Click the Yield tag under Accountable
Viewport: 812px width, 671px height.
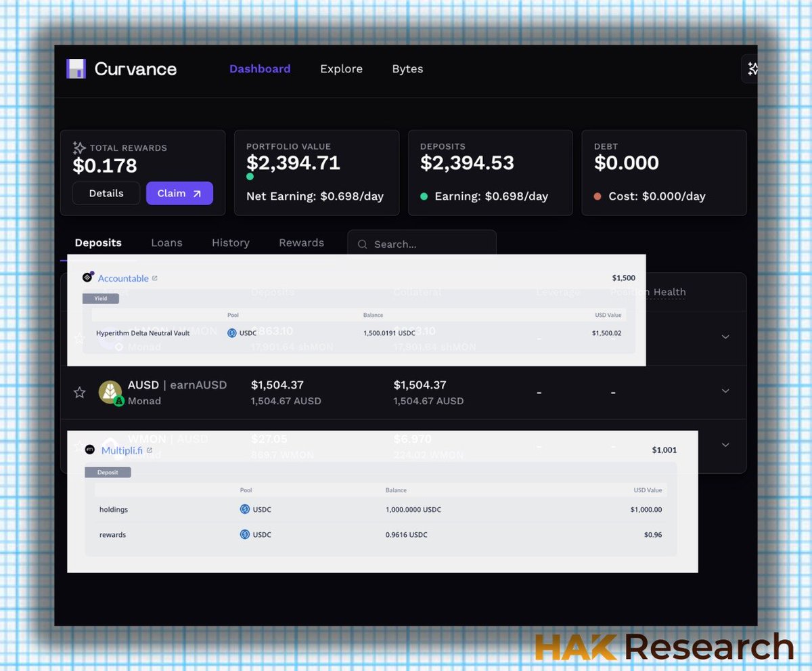coord(100,298)
